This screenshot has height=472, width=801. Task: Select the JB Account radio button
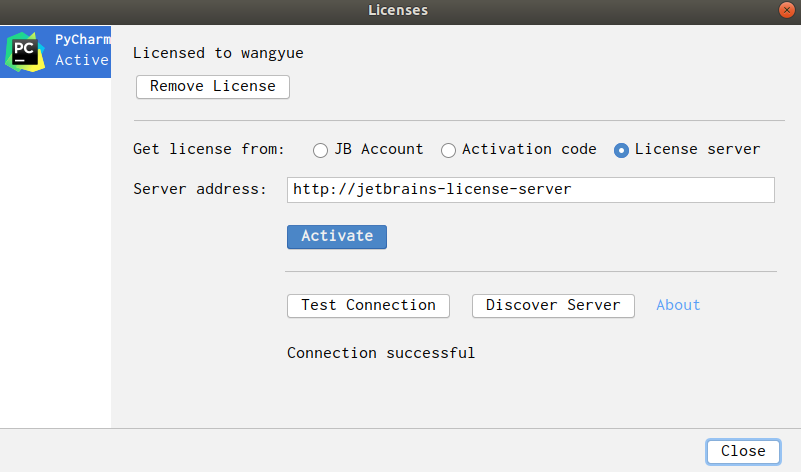tap(320, 150)
